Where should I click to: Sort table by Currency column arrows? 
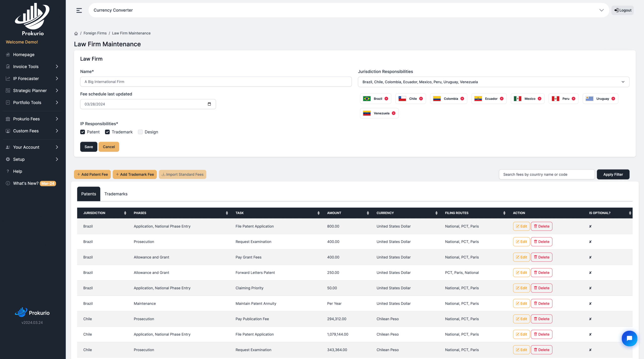(x=436, y=213)
